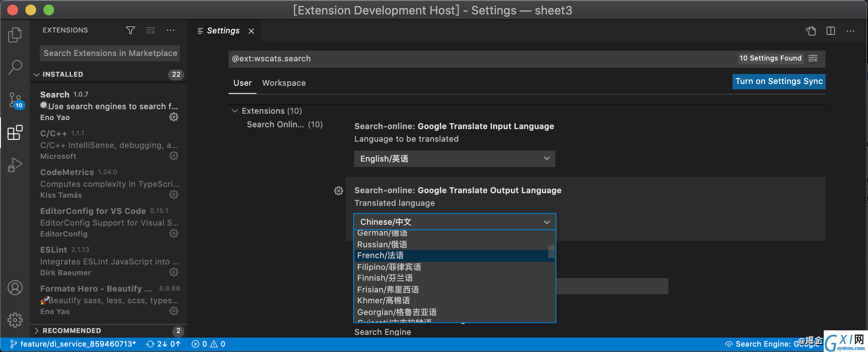Open Extensions view more actions menu
The height and width of the screenshot is (352, 868).
pos(170,30)
